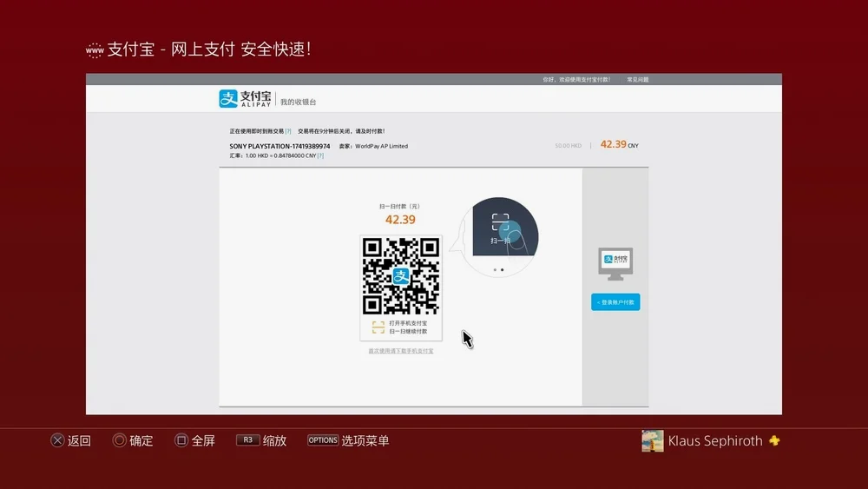Click the www globe icon beside page title
The height and width of the screenshot is (489, 868).
tap(95, 50)
